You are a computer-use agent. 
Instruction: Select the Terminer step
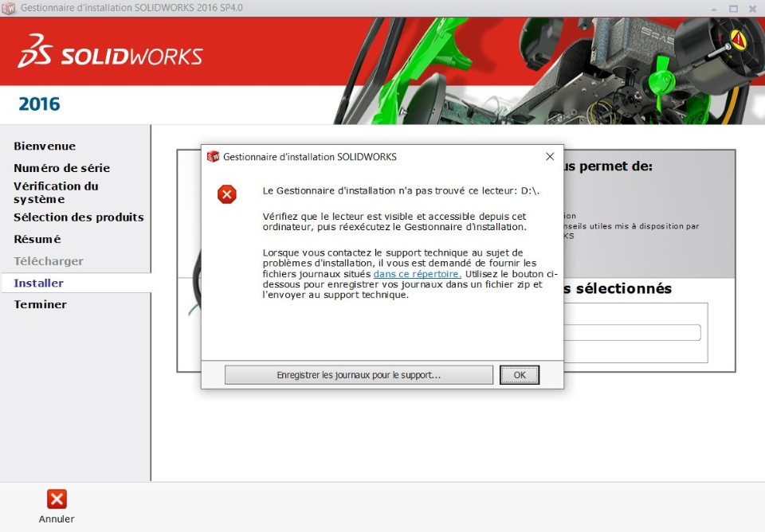coord(40,304)
